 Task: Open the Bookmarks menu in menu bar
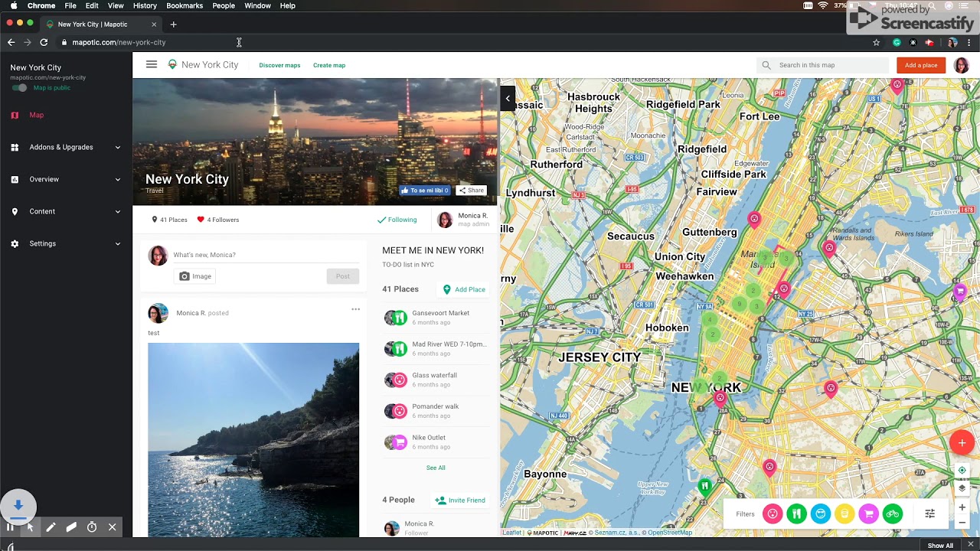click(x=185, y=5)
